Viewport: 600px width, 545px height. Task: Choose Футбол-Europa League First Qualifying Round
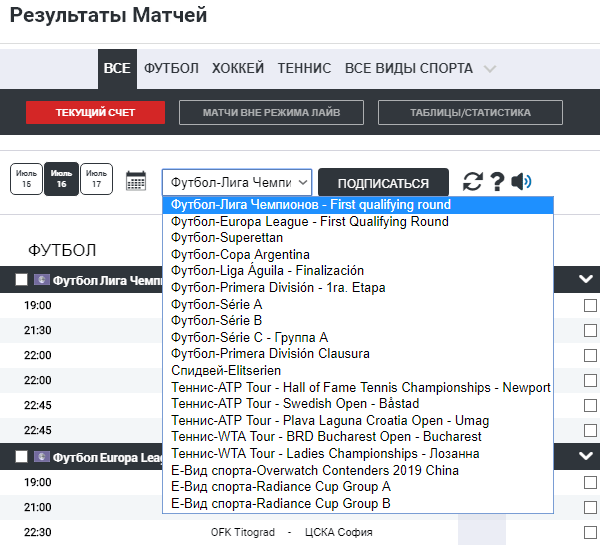[x=358, y=222]
